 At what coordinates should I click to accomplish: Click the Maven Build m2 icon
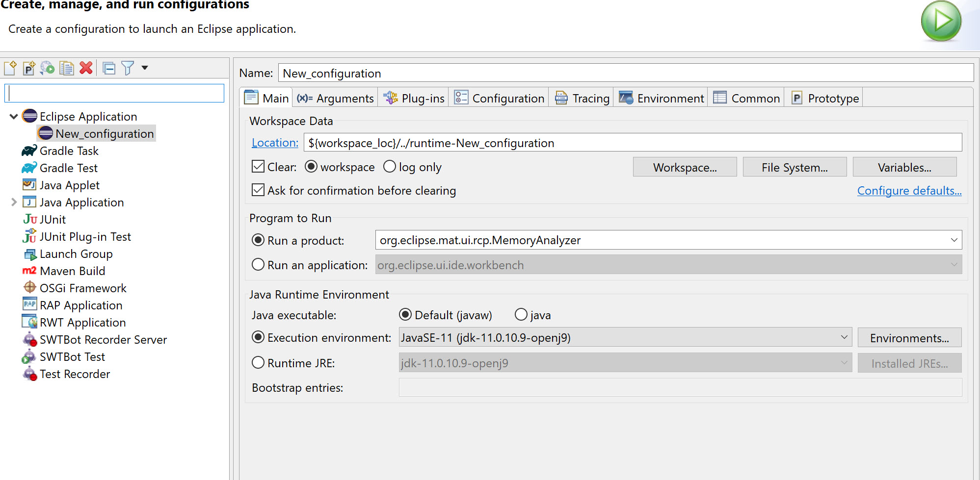[x=29, y=271]
